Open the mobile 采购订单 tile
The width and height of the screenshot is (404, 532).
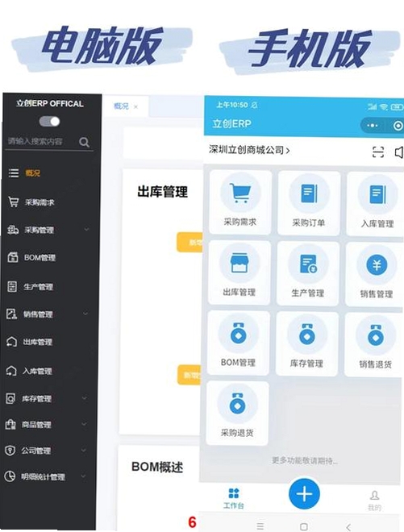309,203
